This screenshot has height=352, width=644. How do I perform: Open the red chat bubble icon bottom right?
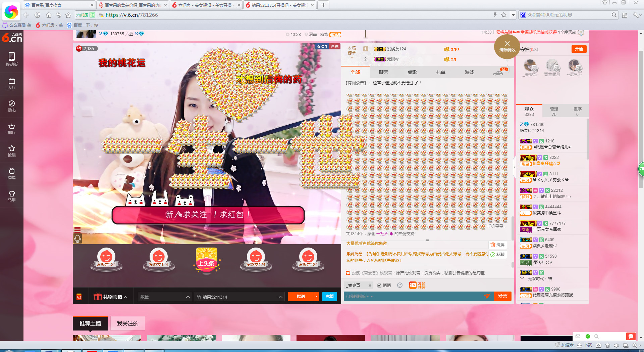click(x=631, y=336)
